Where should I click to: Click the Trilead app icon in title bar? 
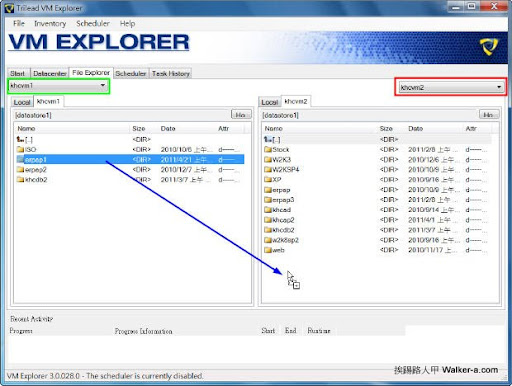click(9, 8)
